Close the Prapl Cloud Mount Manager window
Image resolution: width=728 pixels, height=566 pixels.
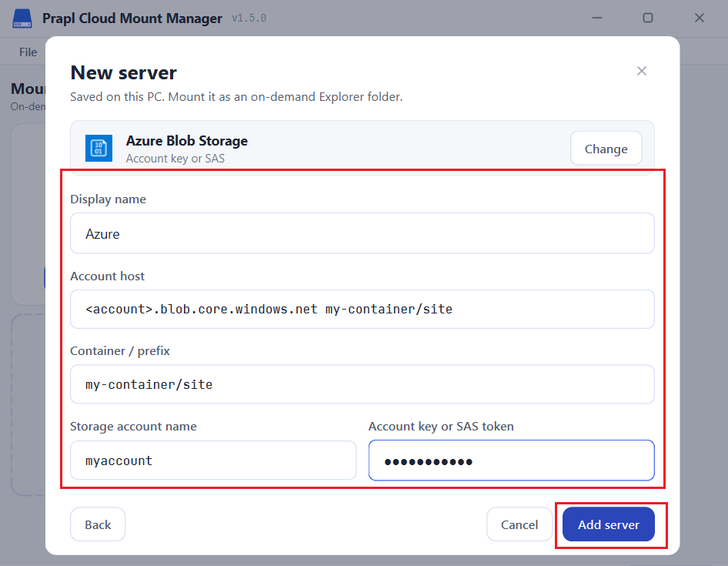(700, 18)
